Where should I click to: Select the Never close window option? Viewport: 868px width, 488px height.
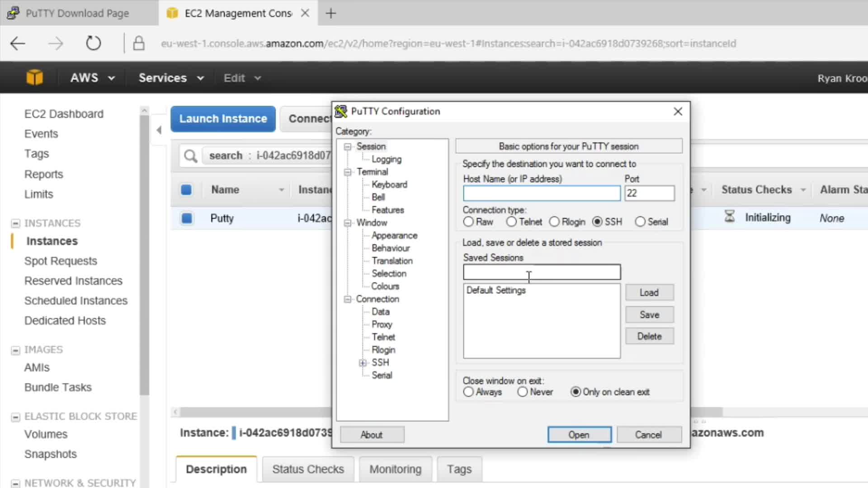(523, 392)
